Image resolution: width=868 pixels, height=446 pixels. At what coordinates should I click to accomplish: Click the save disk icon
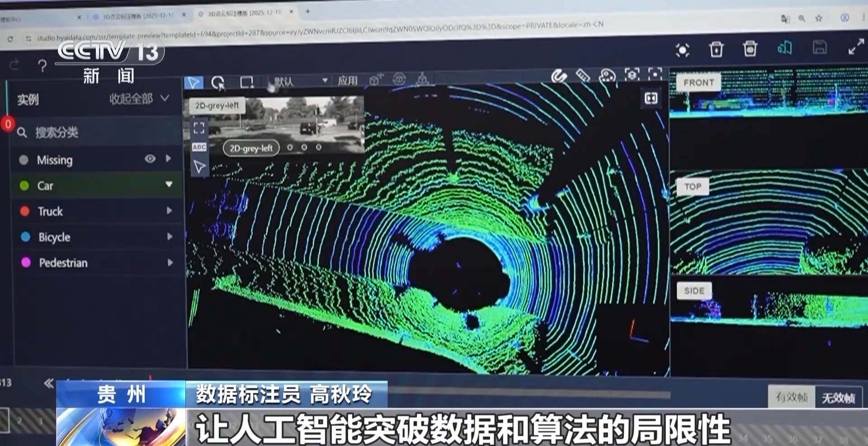click(819, 47)
